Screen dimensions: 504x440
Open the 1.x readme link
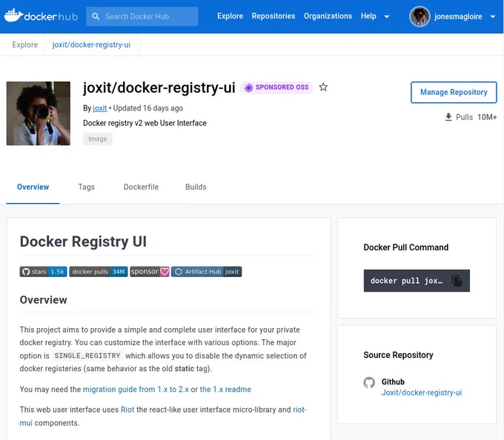225,389
